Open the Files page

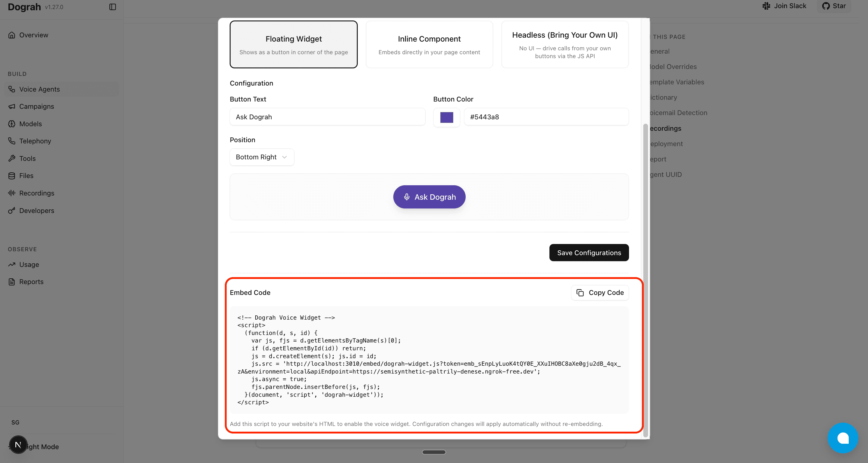[x=62, y=176]
